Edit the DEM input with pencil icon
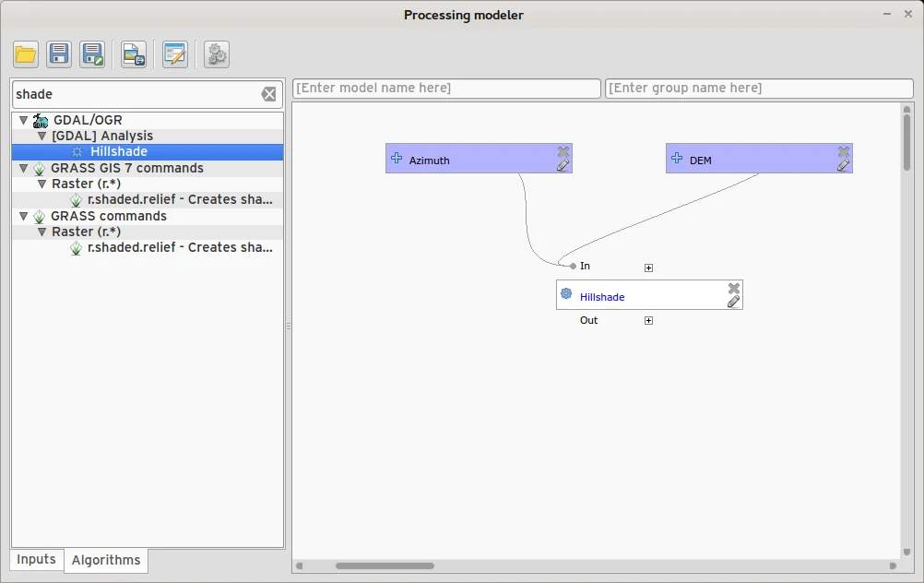Viewport: 924px width, 583px height. pyautogui.click(x=843, y=166)
